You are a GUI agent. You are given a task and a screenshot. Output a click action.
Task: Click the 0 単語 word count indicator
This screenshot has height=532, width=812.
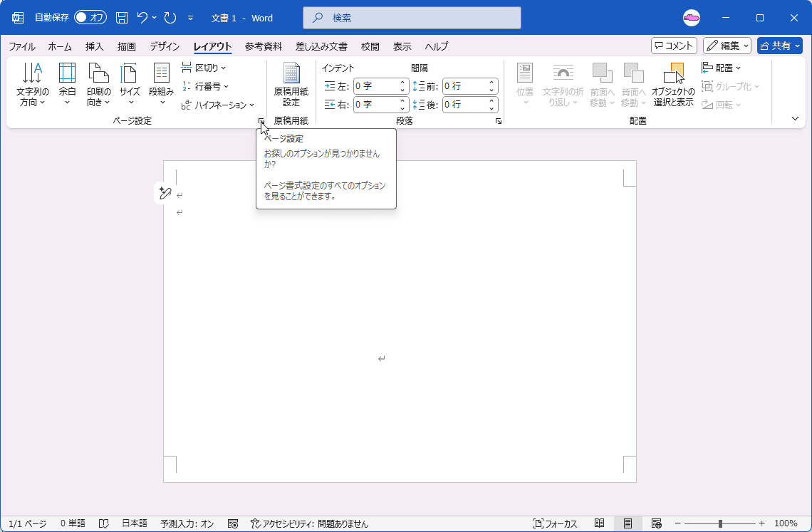73,523
